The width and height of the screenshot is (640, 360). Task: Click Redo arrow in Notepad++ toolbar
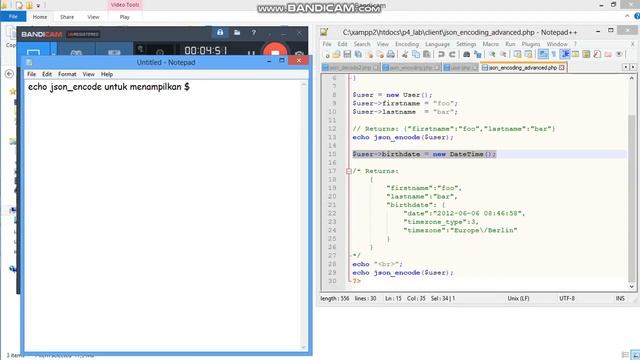tap(452, 54)
